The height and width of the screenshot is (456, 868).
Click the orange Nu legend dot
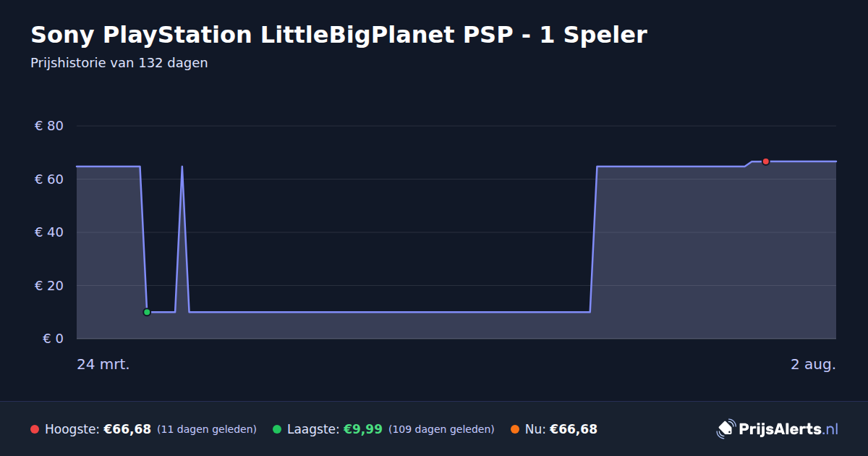pyautogui.click(x=515, y=429)
